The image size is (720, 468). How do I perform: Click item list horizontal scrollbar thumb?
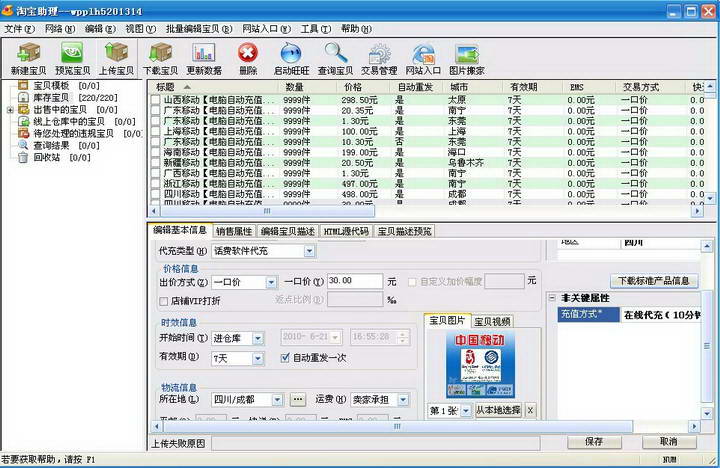pyautogui.click(x=267, y=211)
